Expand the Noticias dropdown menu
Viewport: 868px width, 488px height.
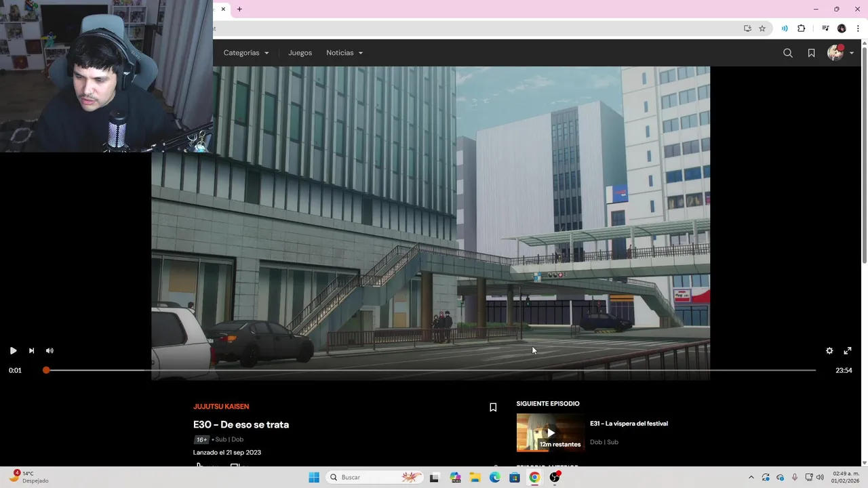coord(344,53)
